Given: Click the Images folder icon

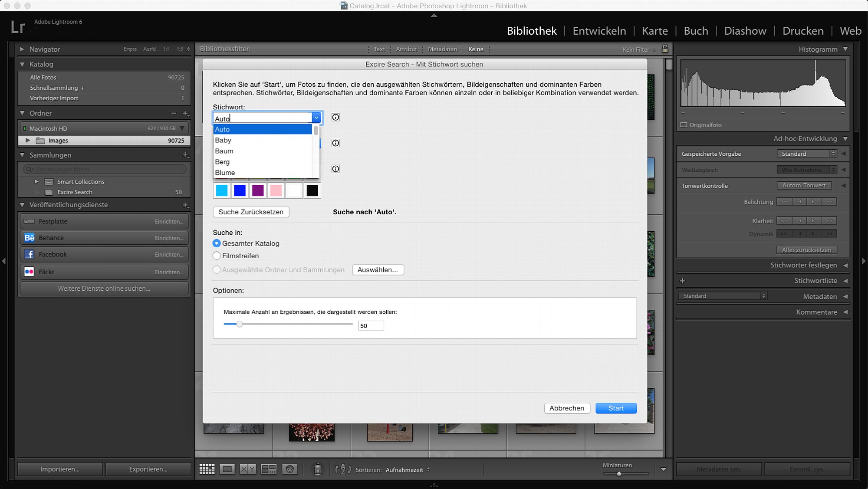Looking at the screenshot, I should pyautogui.click(x=40, y=141).
